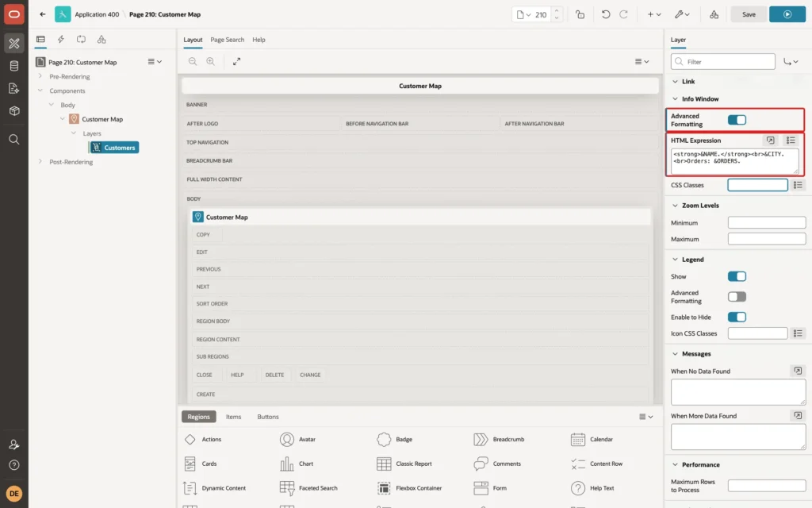Select the Customers layer in tree
This screenshot has width=812, height=508.
click(x=114, y=148)
